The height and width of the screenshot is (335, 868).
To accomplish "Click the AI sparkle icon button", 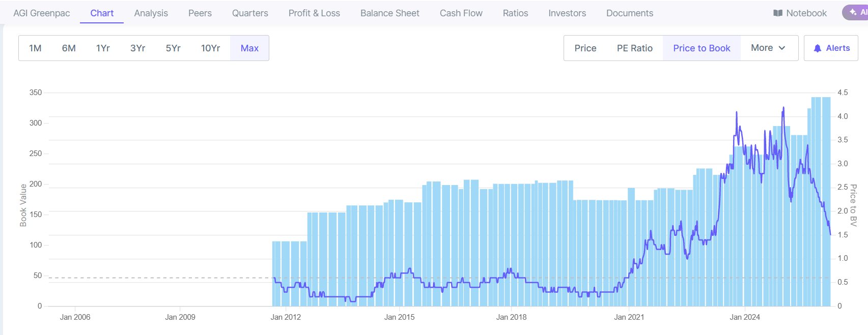I will tap(854, 12).
